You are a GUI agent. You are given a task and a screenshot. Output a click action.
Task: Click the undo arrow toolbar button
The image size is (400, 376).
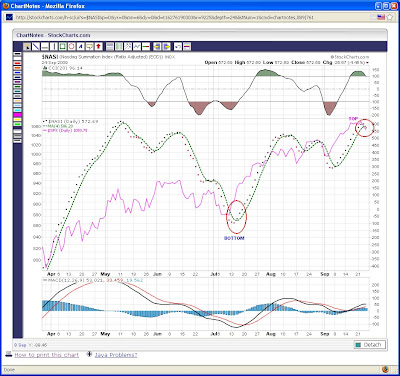(178, 47)
